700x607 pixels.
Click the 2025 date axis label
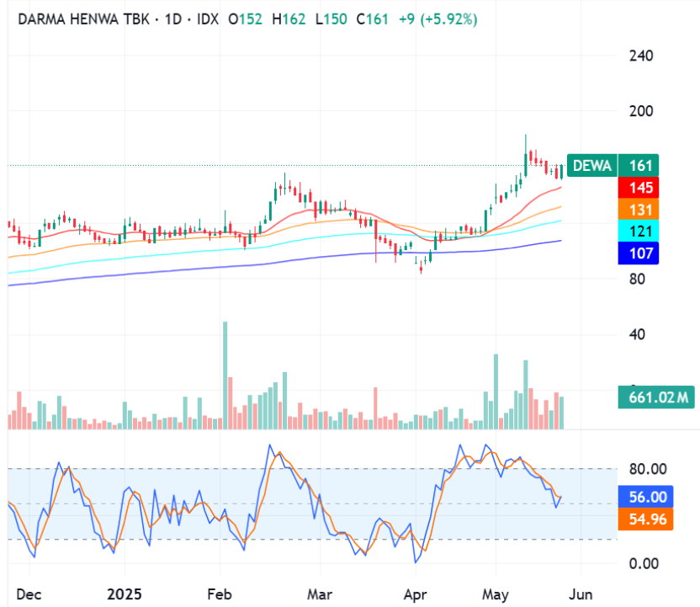tap(125, 594)
